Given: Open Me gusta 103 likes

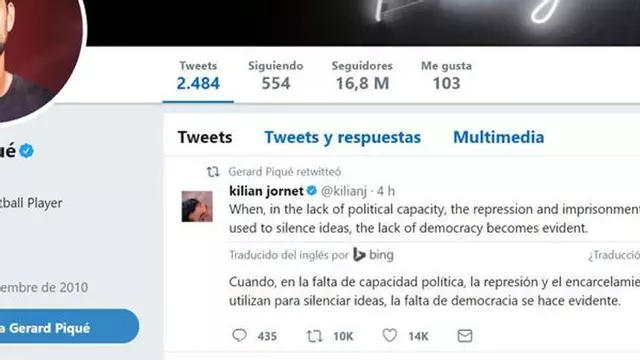Looking at the screenshot, I should 447,76.
